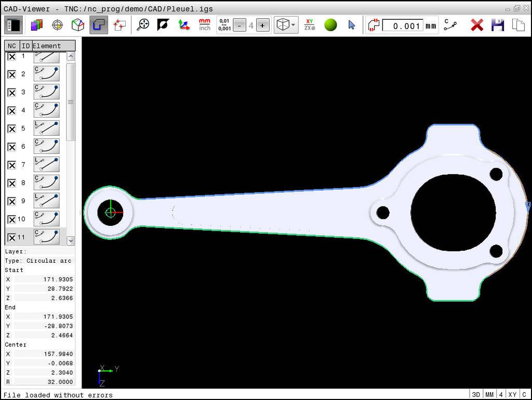
Task: Uncheck NC checkbox for element 3
Action: point(11,93)
